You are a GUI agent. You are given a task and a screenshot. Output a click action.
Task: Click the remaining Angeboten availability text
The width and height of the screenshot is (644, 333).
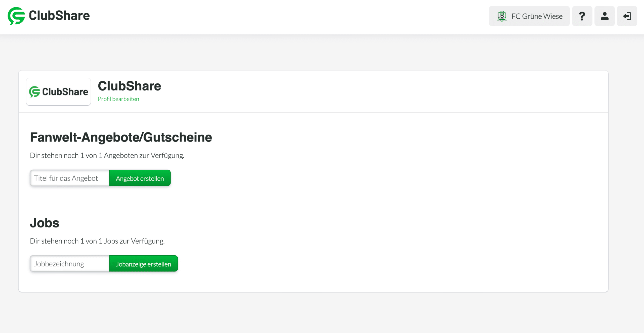point(107,156)
